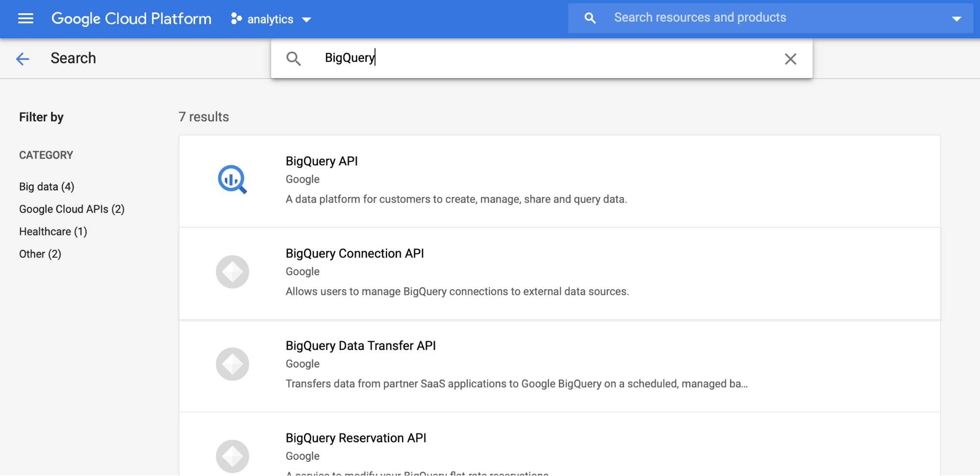Click the Google Cloud Platform logo
This screenshot has width=980, height=476.
click(131, 19)
